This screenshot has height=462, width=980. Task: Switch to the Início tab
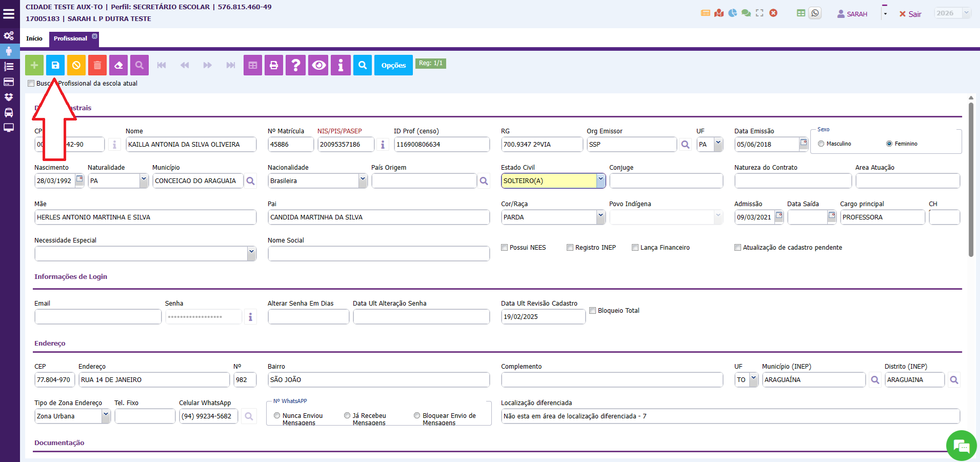34,38
